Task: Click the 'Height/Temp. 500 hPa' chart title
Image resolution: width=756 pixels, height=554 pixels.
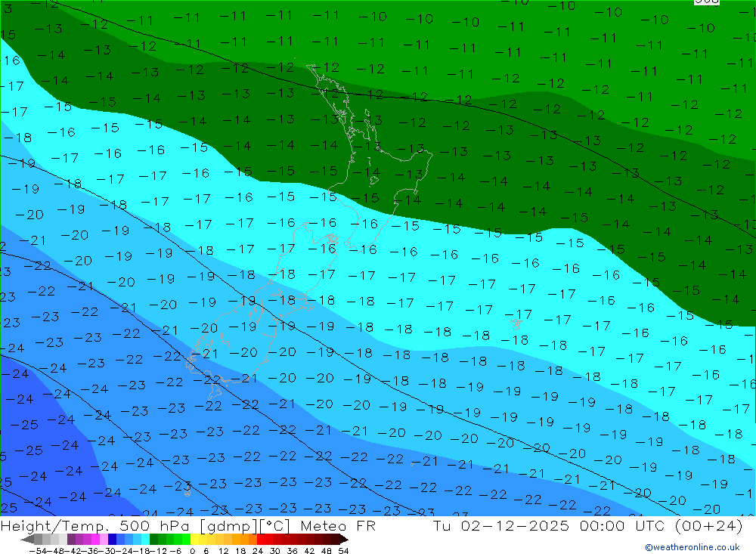Action: click(x=97, y=525)
